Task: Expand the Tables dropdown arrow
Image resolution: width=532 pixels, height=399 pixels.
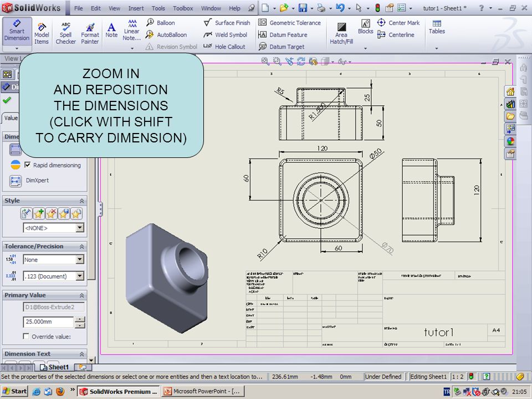Action: click(x=436, y=48)
